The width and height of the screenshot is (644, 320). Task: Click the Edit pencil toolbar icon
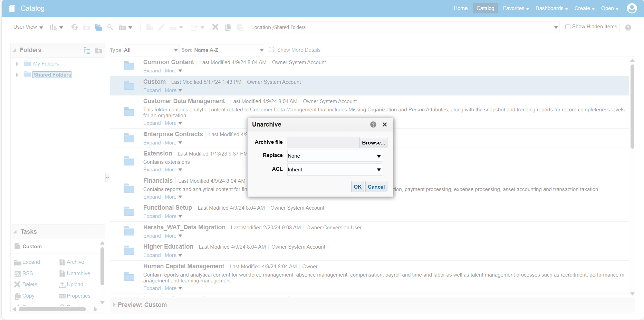[161, 27]
